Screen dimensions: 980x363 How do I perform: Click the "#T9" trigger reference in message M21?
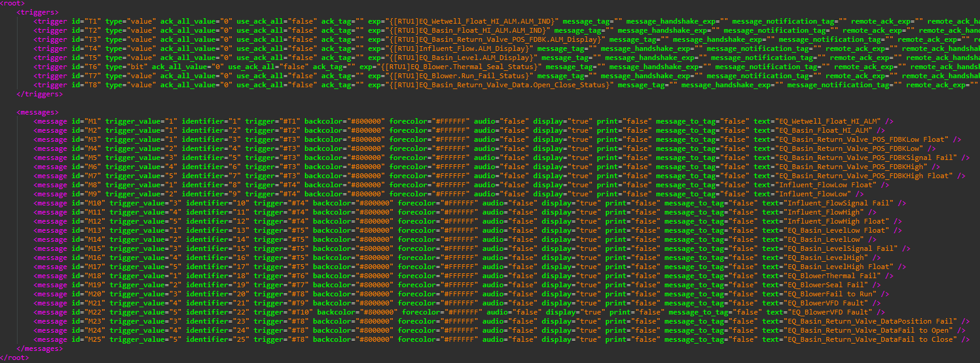[291, 303]
